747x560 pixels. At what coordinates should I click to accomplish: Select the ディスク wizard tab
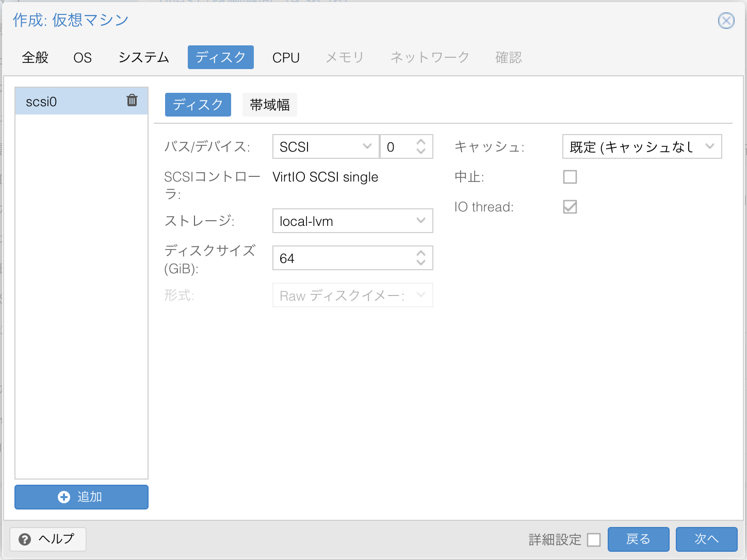(x=221, y=57)
